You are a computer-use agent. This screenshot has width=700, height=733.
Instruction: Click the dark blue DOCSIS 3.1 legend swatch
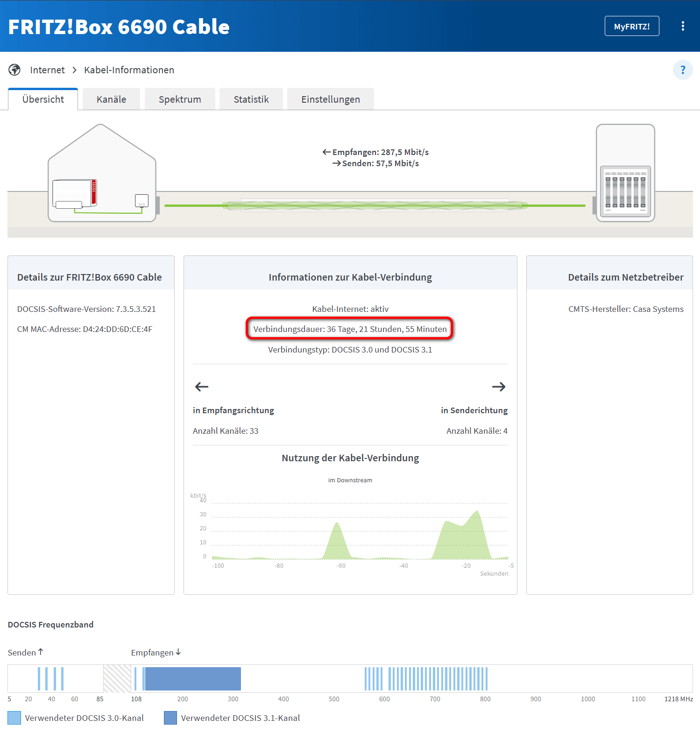(x=170, y=718)
